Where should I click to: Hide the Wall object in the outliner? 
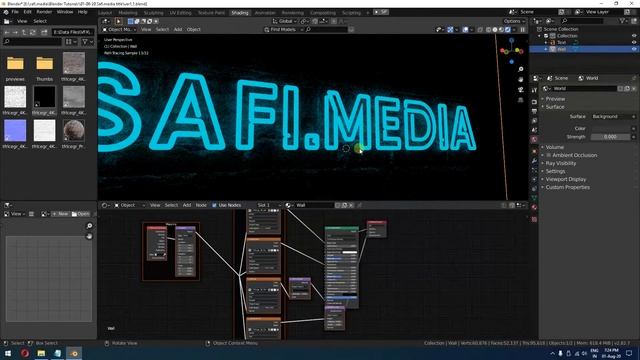pyautogui.click(x=634, y=49)
